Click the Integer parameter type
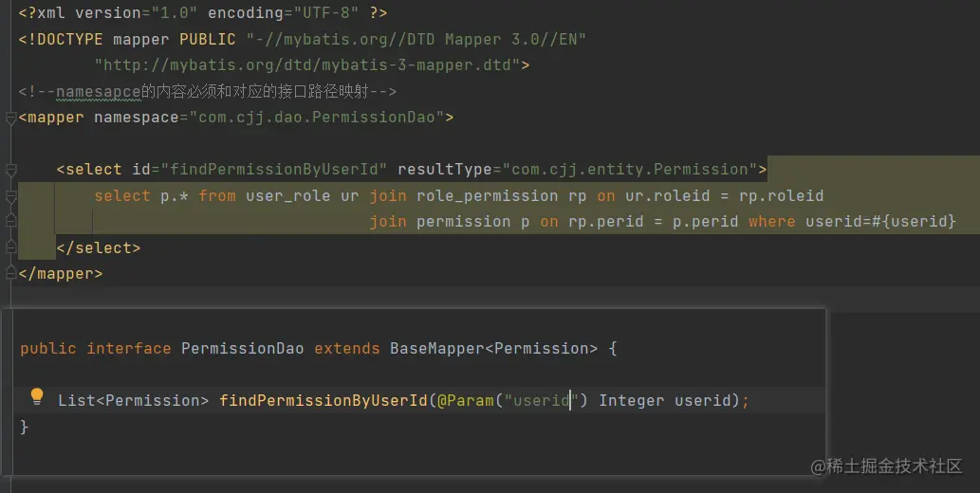This screenshot has height=493, width=980. (631, 400)
